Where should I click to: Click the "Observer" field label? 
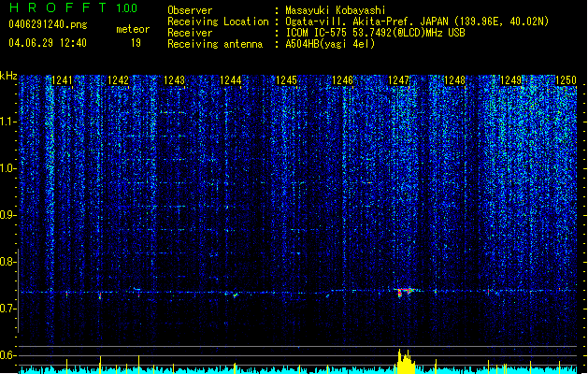tap(190, 10)
